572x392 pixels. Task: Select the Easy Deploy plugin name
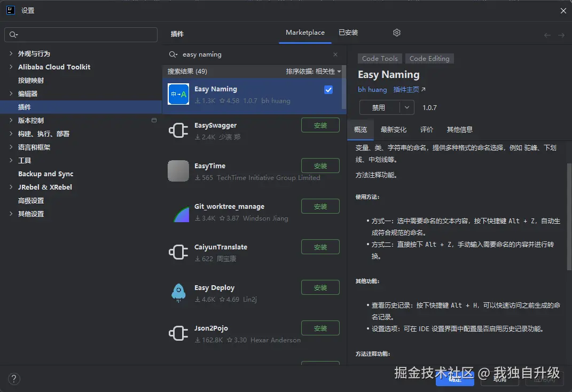pos(214,288)
